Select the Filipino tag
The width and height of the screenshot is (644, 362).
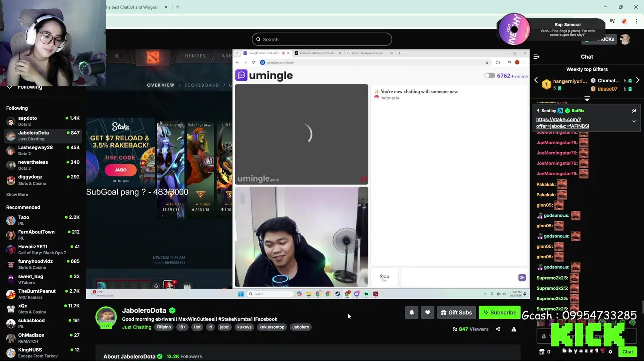pos(164,327)
